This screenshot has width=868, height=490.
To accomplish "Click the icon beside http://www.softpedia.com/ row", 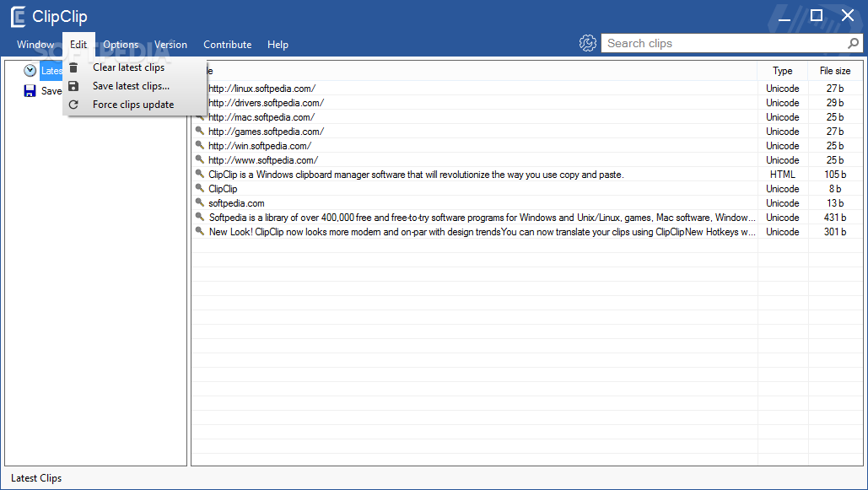I will (x=200, y=159).
